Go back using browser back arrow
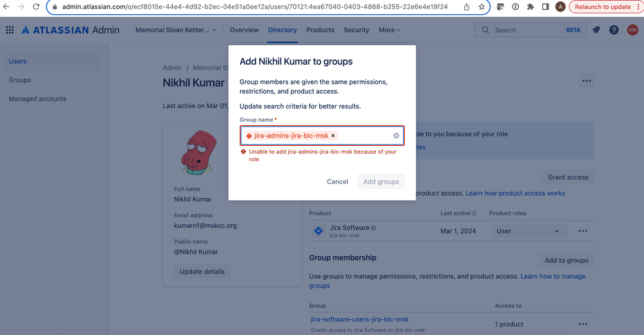Screen dimensions: 644x335 (x=6, y=6)
